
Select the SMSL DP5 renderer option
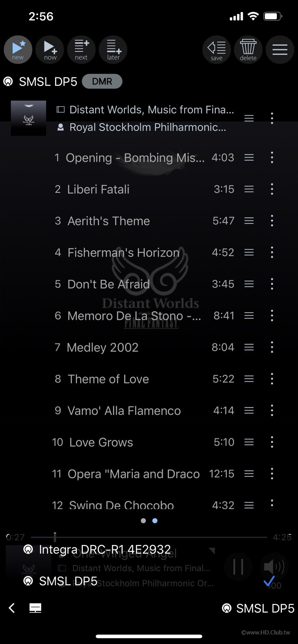tap(60, 581)
